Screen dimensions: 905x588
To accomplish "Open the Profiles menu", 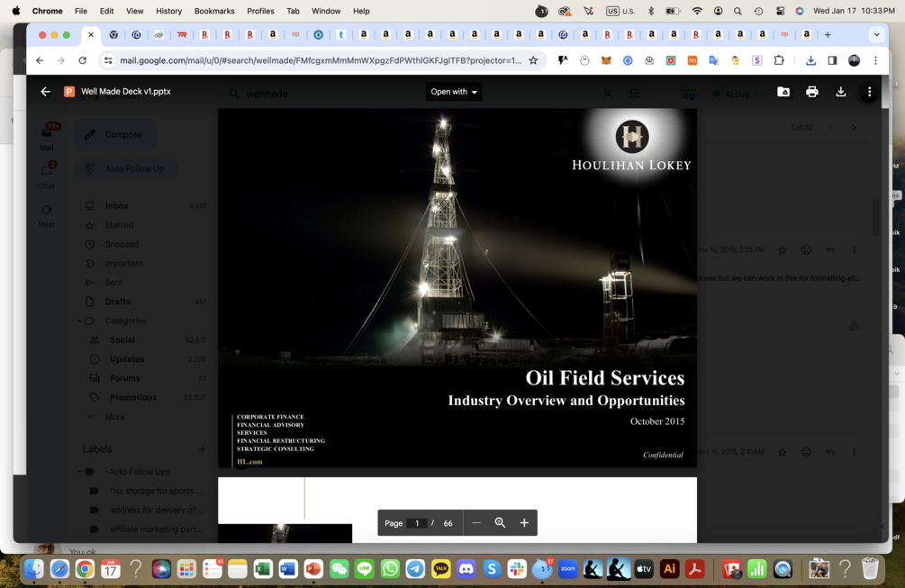I will [260, 11].
